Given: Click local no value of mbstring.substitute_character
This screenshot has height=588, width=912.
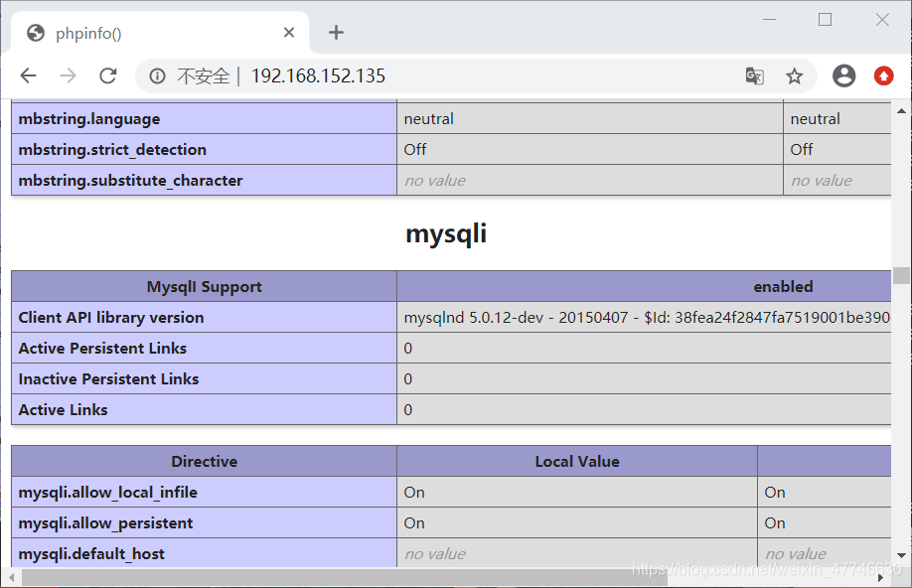Looking at the screenshot, I should [590, 181].
